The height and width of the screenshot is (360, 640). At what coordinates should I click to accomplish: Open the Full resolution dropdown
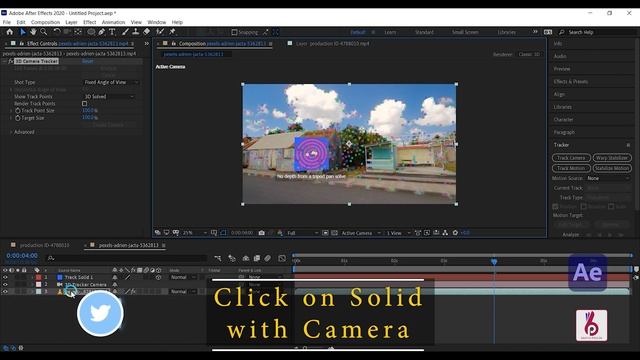click(302, 233)
